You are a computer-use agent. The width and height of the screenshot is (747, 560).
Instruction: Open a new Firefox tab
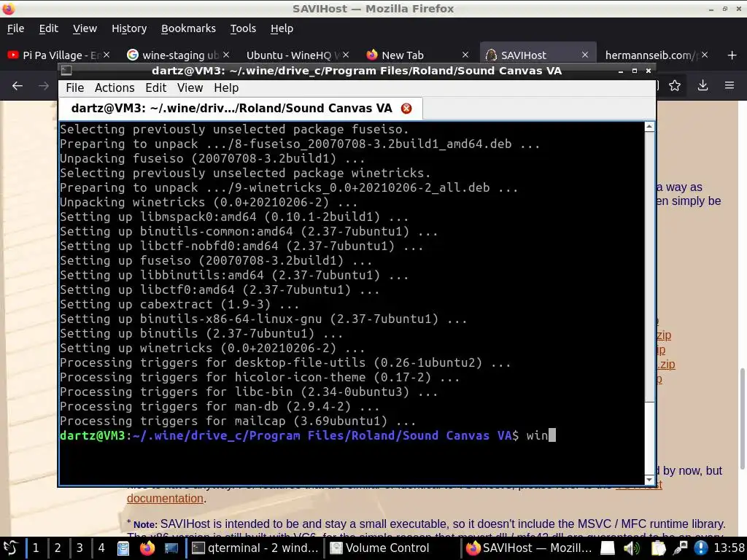point(732,55)
